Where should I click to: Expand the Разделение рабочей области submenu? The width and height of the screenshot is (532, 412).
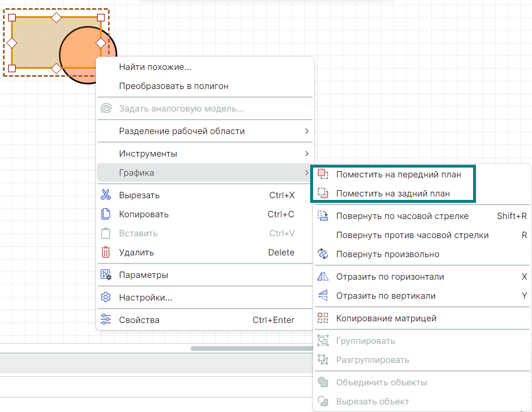pos(307,131)
